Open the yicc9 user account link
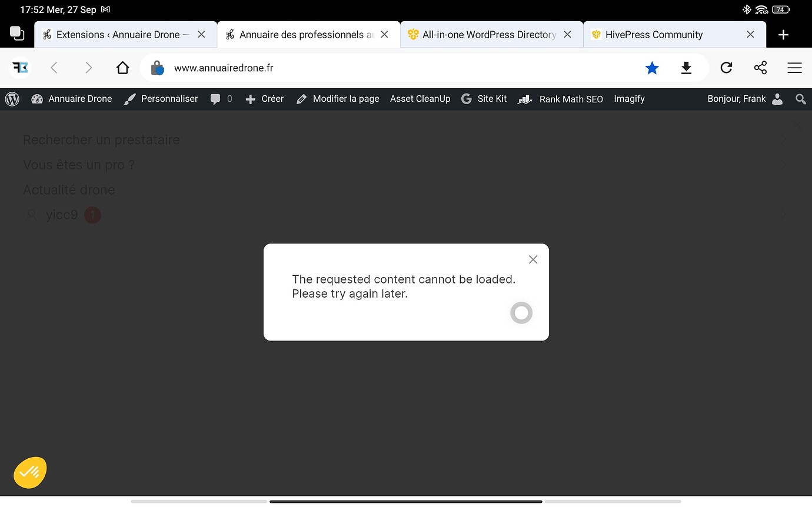Viewport: 812px width, 507px height. click(62, 215)
